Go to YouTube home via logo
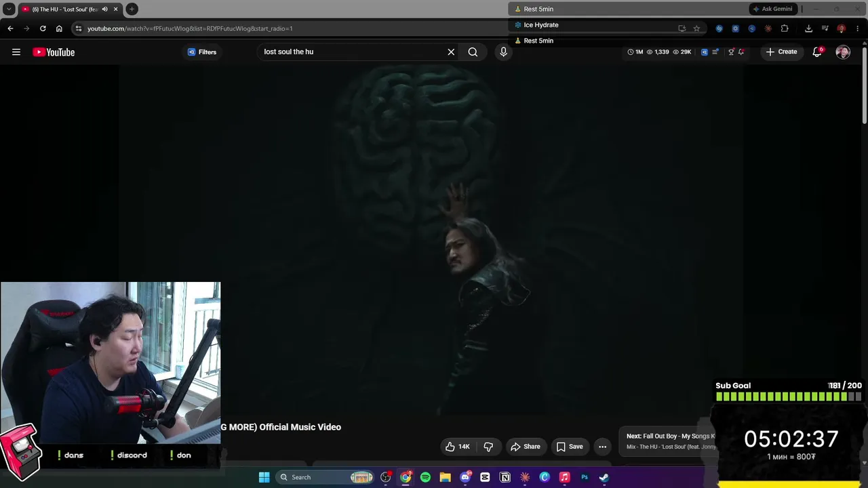Image resolution: width=868 pixels, height=488 pixels. [x=54, y=52]
